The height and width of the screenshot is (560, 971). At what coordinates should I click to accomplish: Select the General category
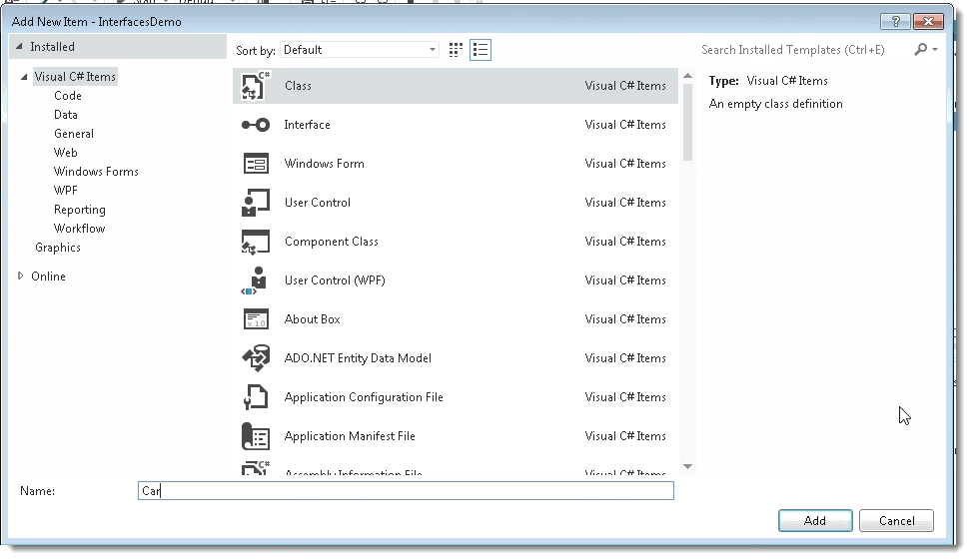point(74,134)
